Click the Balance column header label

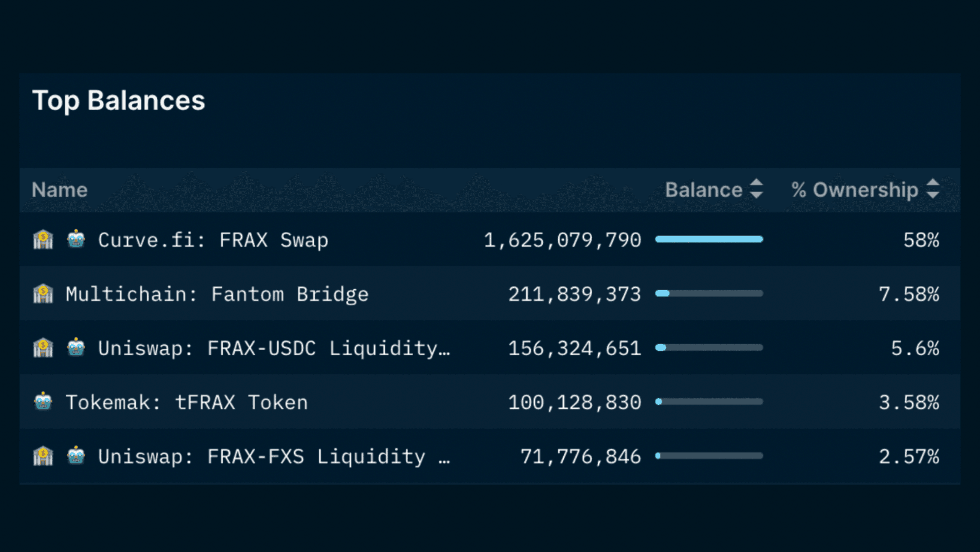click(704, 190)
